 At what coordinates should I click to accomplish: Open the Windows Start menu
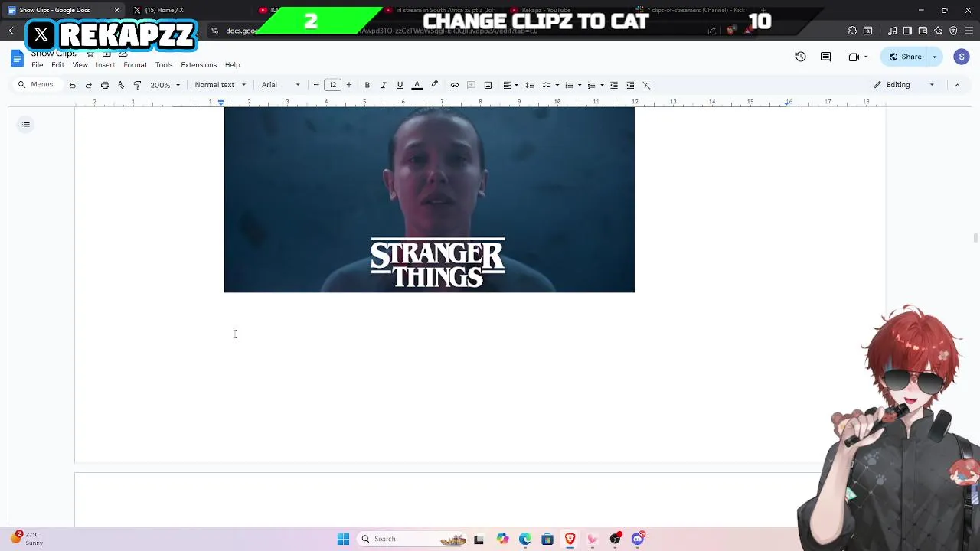pos(343,539)
